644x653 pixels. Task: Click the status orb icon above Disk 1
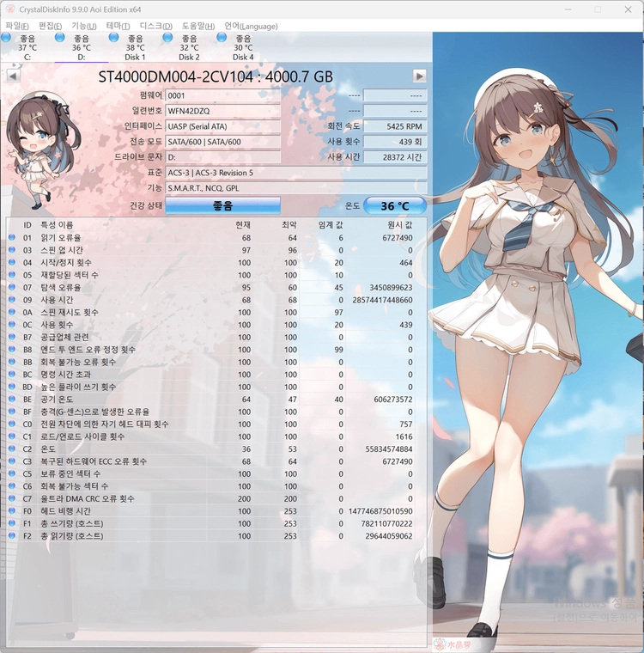click(113, 38)
